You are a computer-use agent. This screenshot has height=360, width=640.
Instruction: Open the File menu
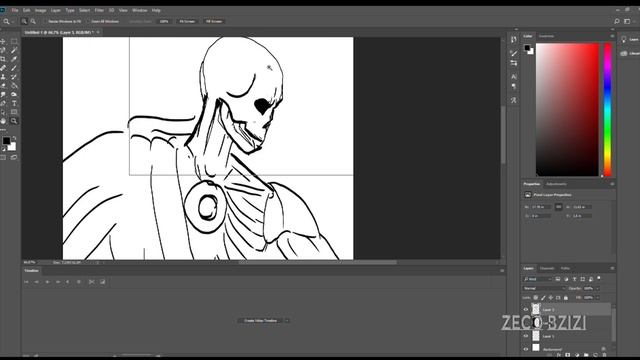click(x=15, y=10)
